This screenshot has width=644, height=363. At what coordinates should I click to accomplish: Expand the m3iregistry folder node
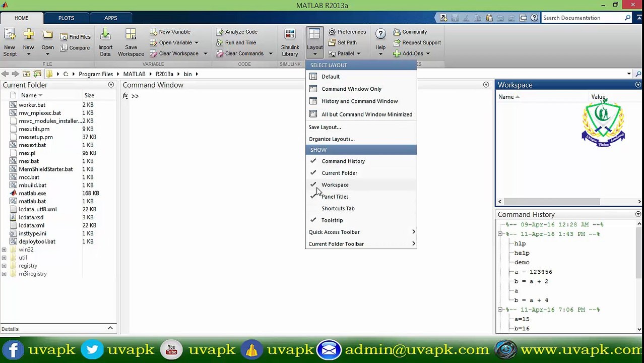point(4,274)
